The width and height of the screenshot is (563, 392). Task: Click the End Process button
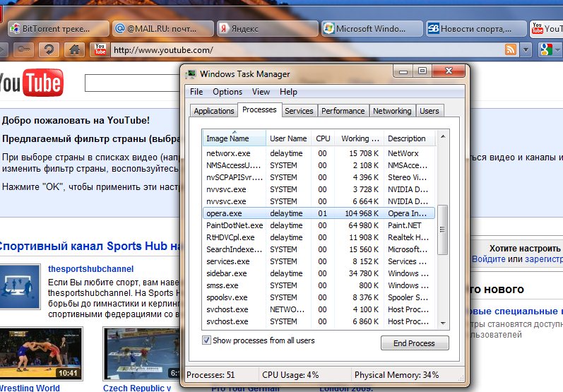414,343
